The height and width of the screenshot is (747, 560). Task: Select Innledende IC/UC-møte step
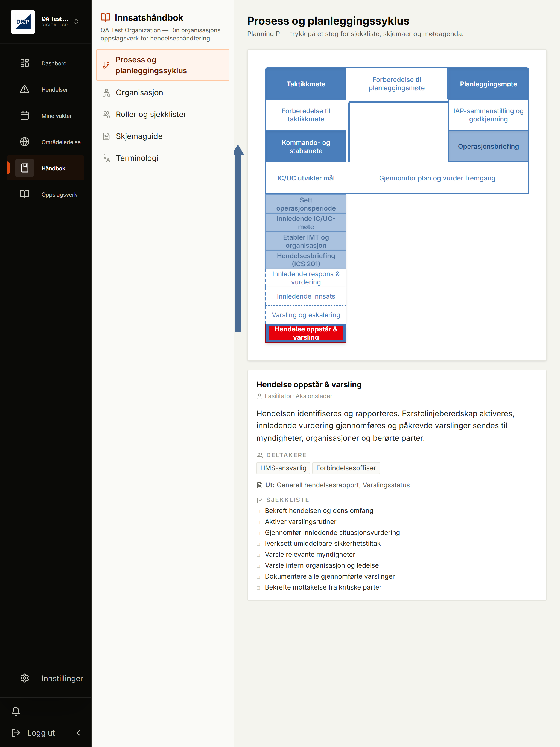pyautogui.click(x=306, y=223)
